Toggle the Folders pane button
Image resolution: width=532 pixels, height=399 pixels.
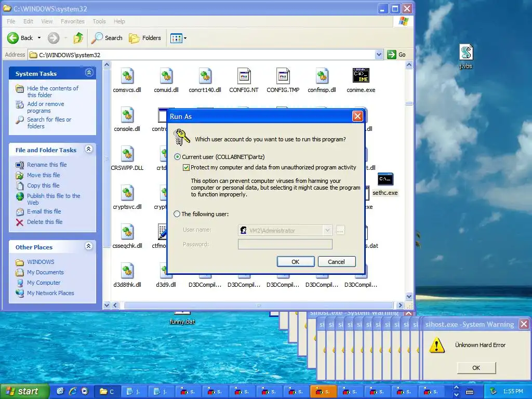[145, 38]
